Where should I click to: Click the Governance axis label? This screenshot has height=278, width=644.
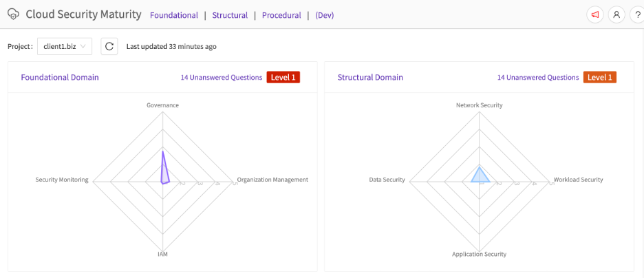pyautogui.click(x=162, y=105)
